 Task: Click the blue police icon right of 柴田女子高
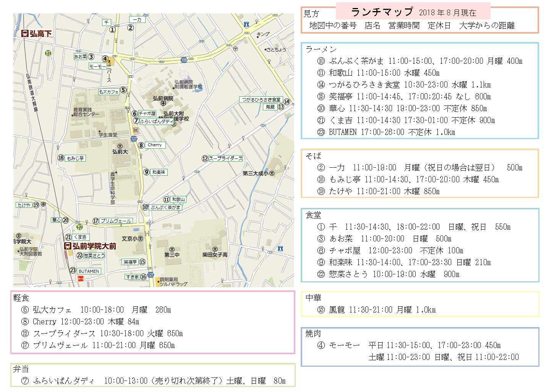point(281,249)
